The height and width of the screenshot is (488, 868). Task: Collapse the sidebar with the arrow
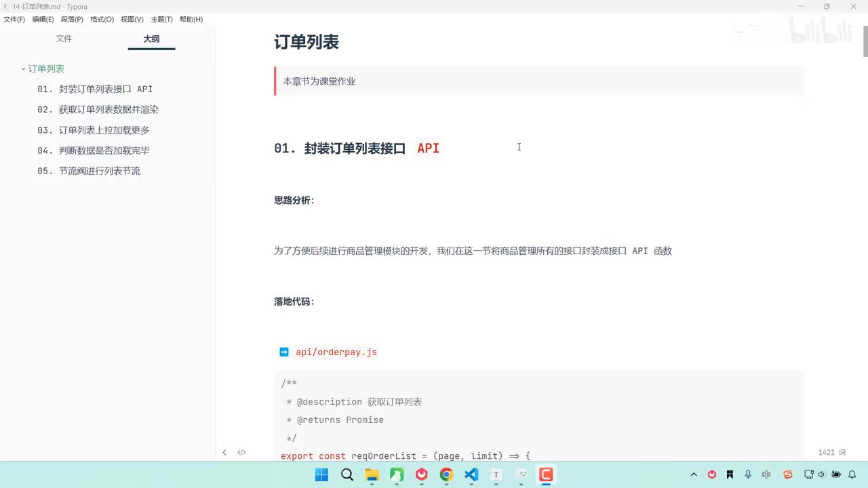pos(224,452)
